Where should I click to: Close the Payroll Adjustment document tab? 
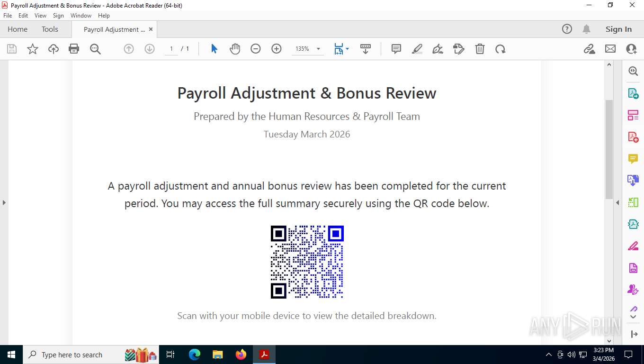(x=151, y=29)
